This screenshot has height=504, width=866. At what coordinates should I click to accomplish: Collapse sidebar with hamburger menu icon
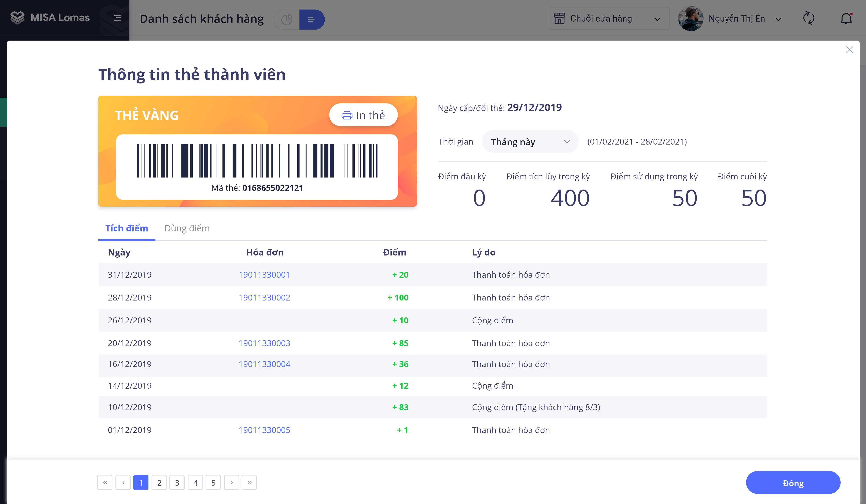(x=117, y=18)
